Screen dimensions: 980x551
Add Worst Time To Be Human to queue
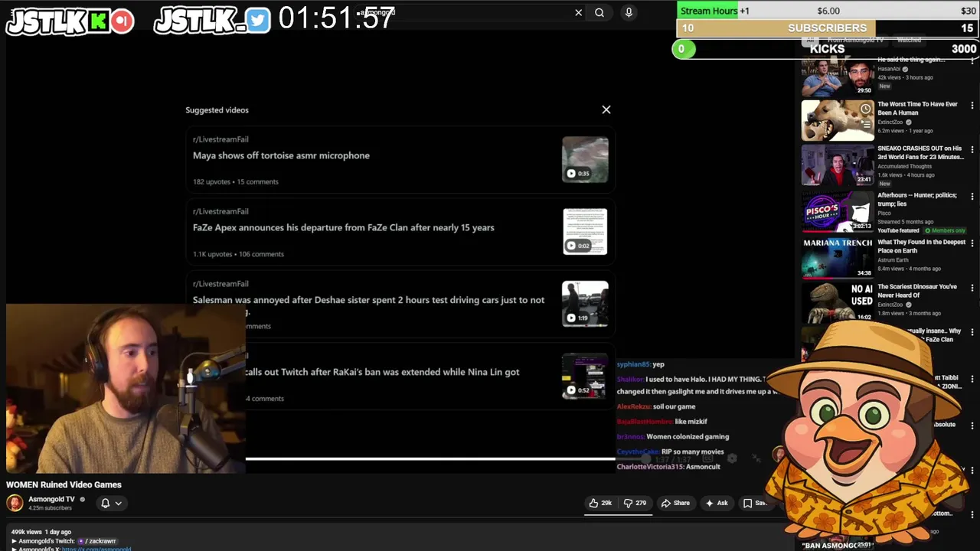865,122
